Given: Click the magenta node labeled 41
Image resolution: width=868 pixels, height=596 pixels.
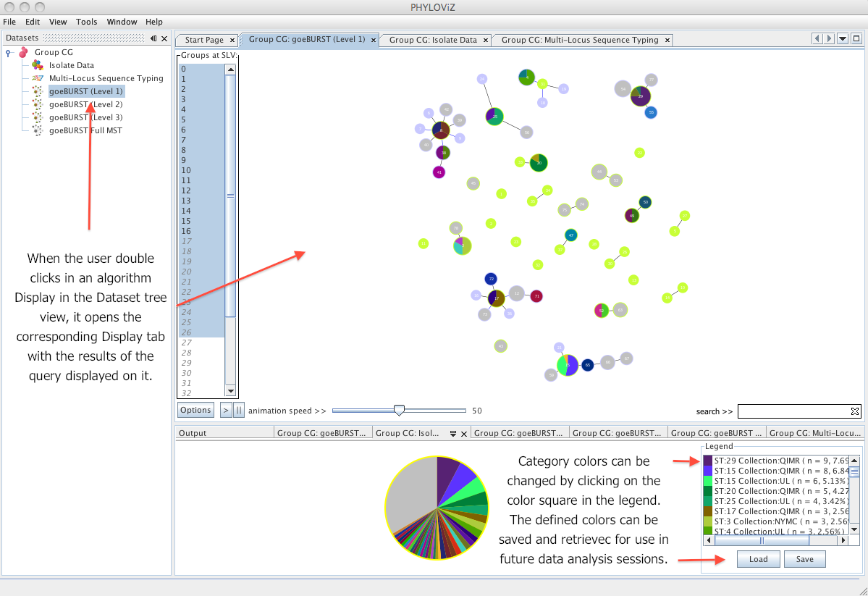Looking at the screenshot, I should pos(439,172).
